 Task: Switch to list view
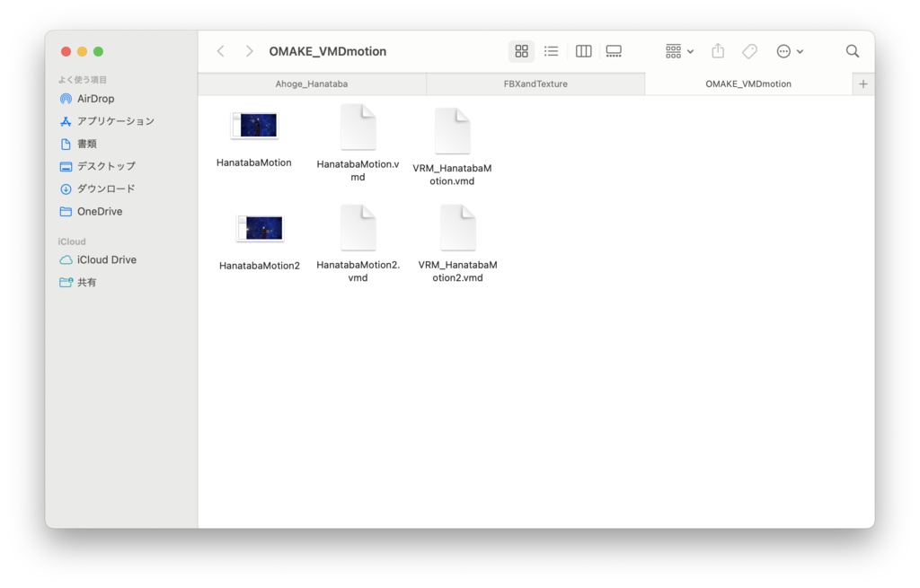click(551, 51)
